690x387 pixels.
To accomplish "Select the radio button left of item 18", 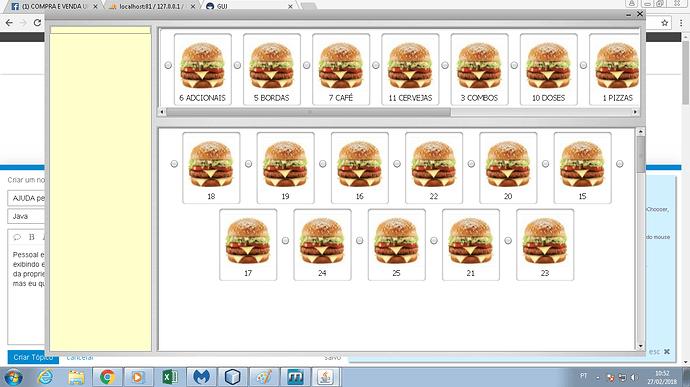I will coord(174,164).
